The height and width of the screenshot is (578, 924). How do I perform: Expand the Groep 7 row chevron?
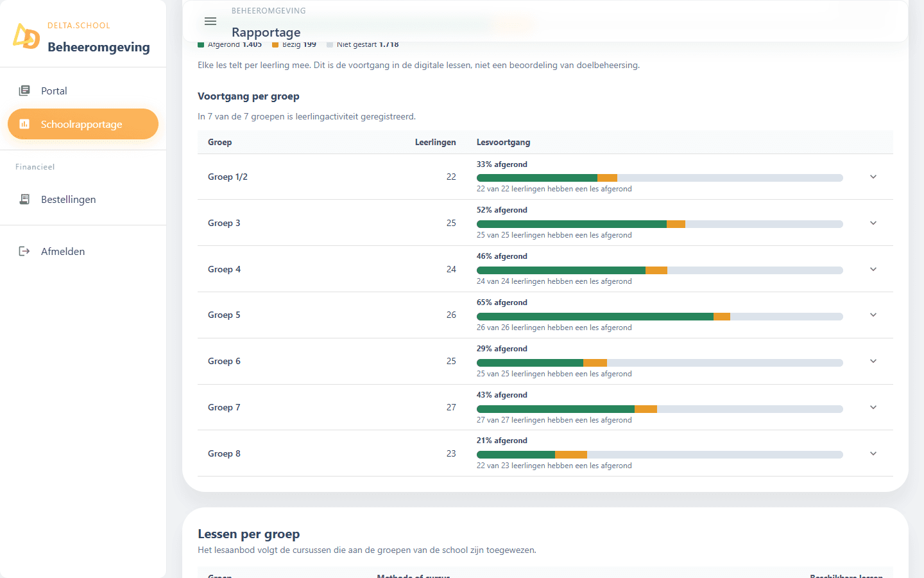[x=873, y=407]
